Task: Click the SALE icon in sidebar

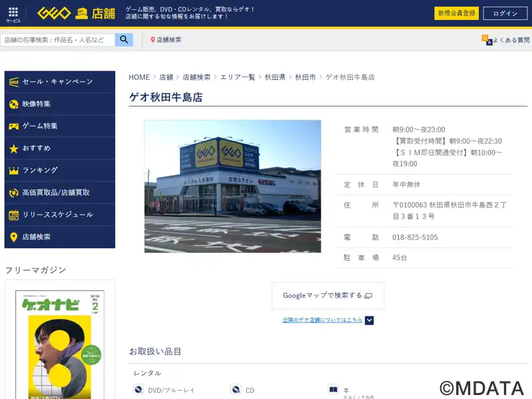Action: (x=14, y=82)
